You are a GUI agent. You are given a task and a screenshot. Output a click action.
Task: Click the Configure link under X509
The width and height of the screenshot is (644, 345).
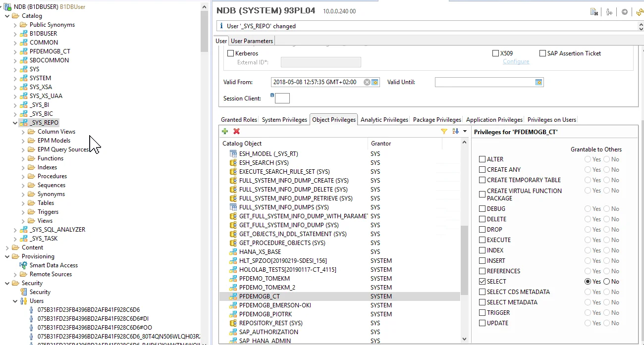[x=516, y=61]
